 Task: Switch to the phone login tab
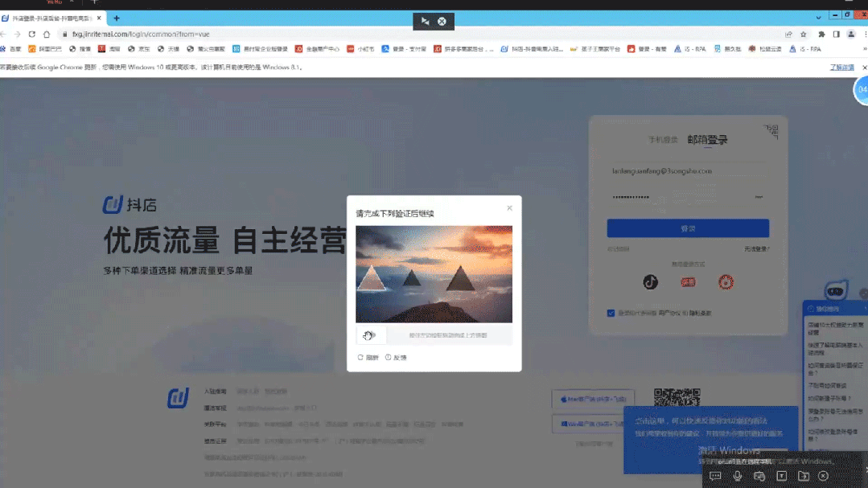click(663, 140)
